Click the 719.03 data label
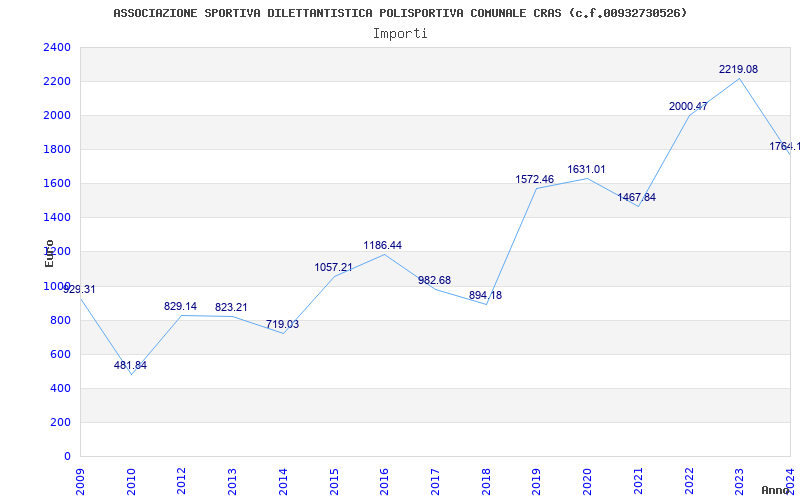This screenshot has width=800, height=500. coord(282,324)
